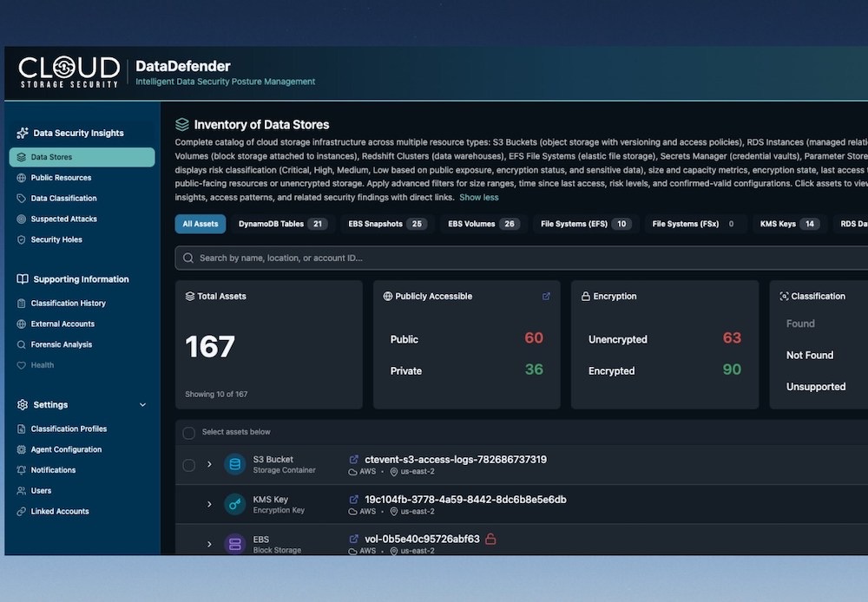Click the Supporting Information book icon
The height and width of the screenshot is (602, 868).
[23, 278]
